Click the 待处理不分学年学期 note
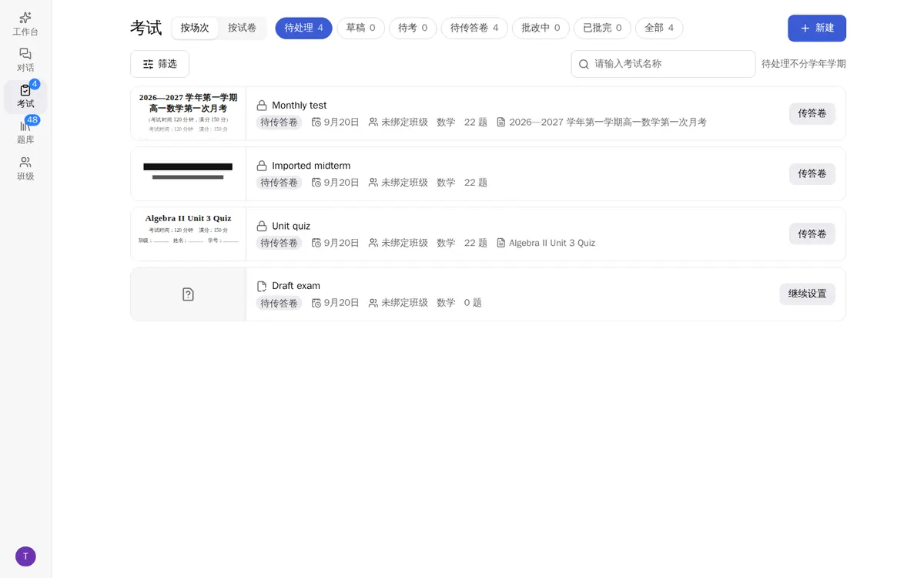The height and width of the screenshot is (578, 924). (x=804, y=64)
